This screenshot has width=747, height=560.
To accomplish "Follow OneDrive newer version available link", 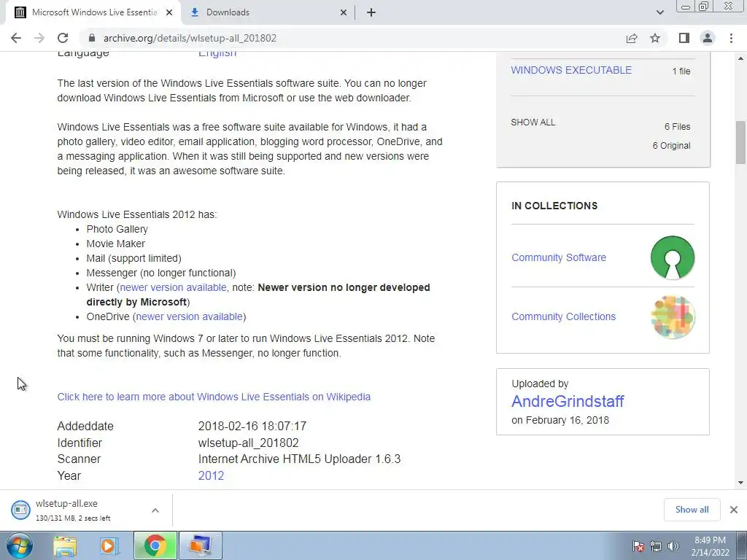I will (x=189, y=316).
